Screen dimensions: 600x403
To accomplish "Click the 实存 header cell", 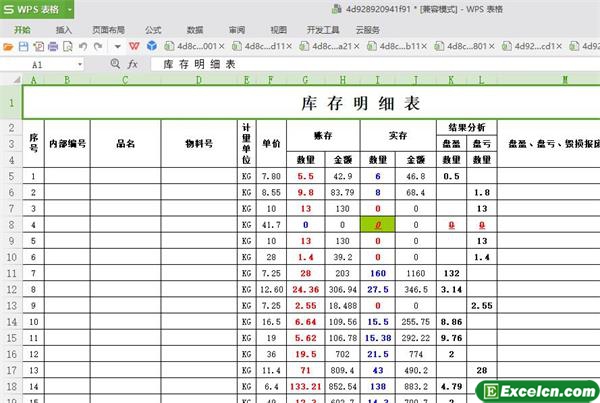I will pos(398,135).
